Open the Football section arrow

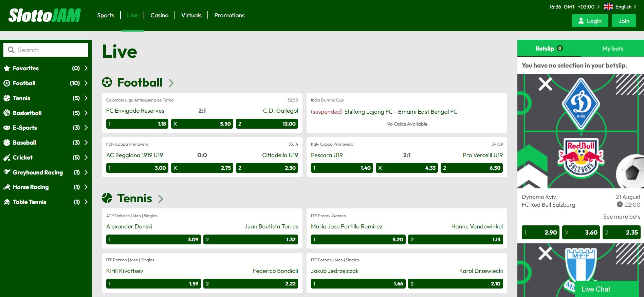[171, 83]
